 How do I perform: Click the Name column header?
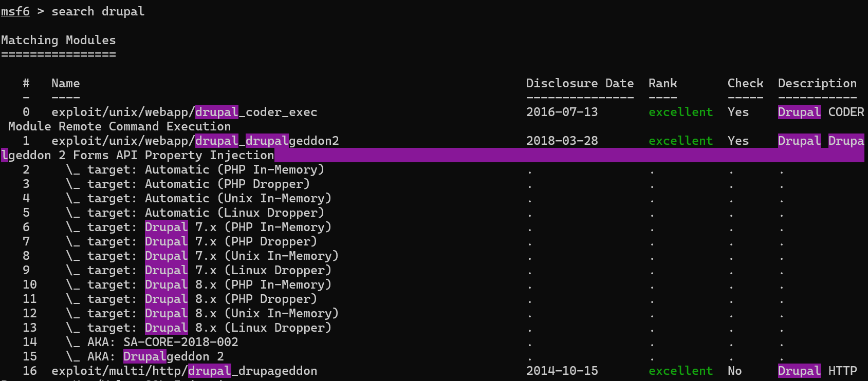pyautogui.click(x=65, y=83)
